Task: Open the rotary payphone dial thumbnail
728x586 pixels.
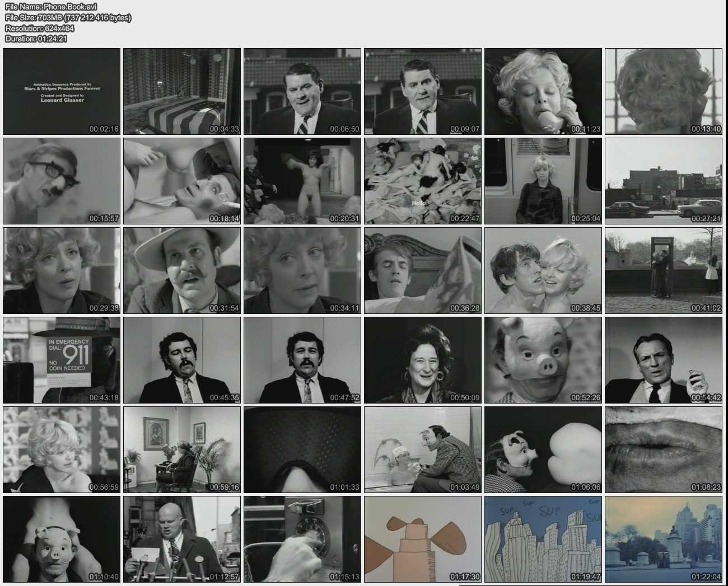Action: pyautogui.click(x=302, y=539)
